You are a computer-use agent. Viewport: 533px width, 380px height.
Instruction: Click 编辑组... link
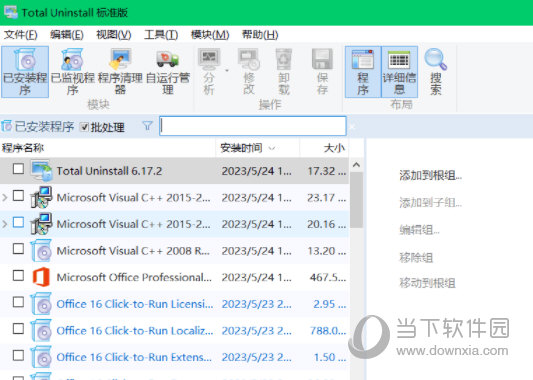click(x=419, y=230)
